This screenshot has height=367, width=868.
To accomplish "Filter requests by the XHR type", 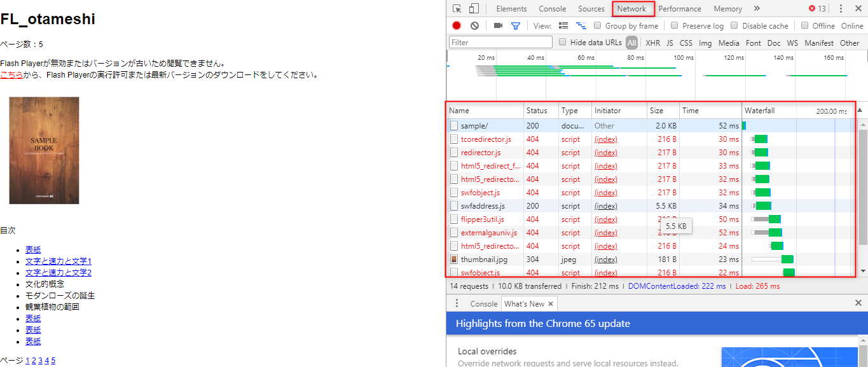I will point(652,43).
